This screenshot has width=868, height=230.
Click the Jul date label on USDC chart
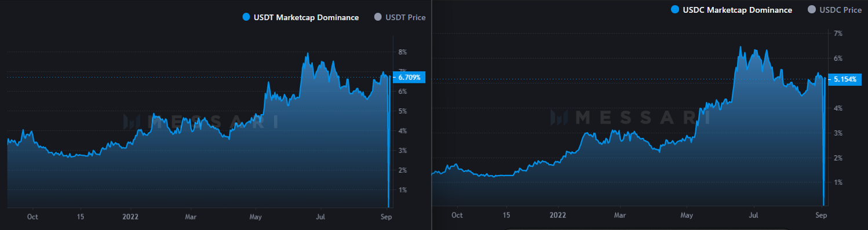[x=754, y=215]
